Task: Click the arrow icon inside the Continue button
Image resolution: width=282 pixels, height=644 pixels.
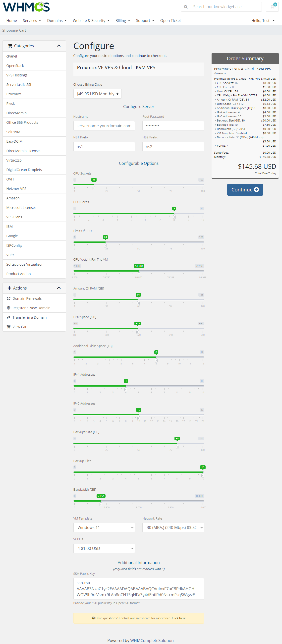Action: (257, 189)
